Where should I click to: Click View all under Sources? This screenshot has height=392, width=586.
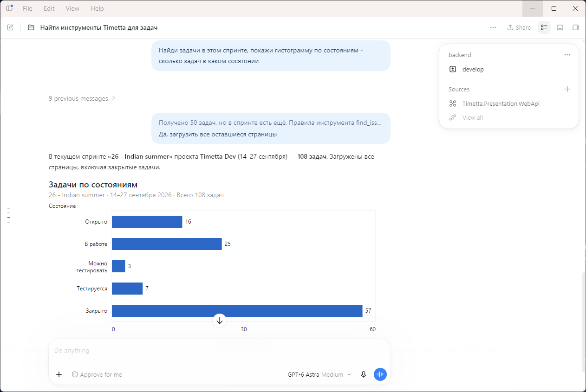[472, 117]
